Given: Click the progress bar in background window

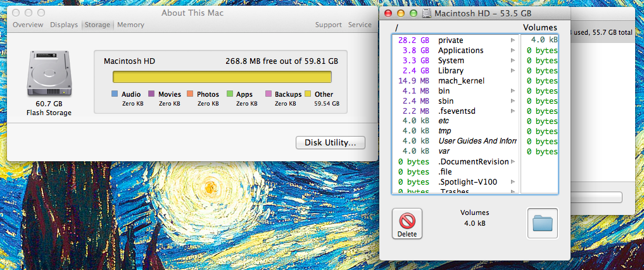Looking at the screenshot, I should 597,198.
